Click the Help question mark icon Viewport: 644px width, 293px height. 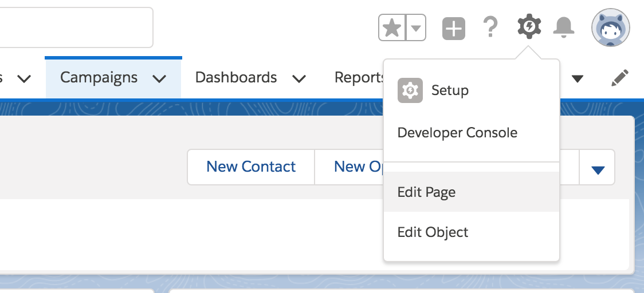[x=490, y=27]
